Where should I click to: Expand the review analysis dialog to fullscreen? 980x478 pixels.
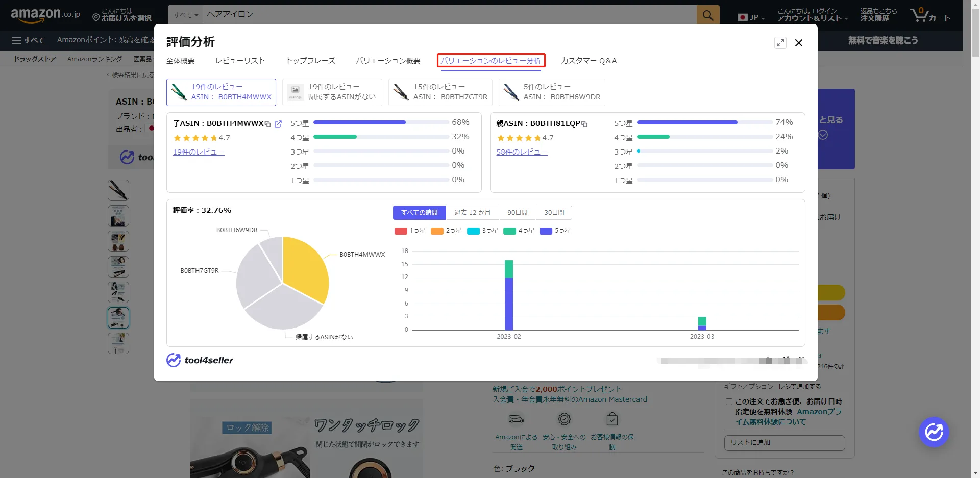[780, 43]
